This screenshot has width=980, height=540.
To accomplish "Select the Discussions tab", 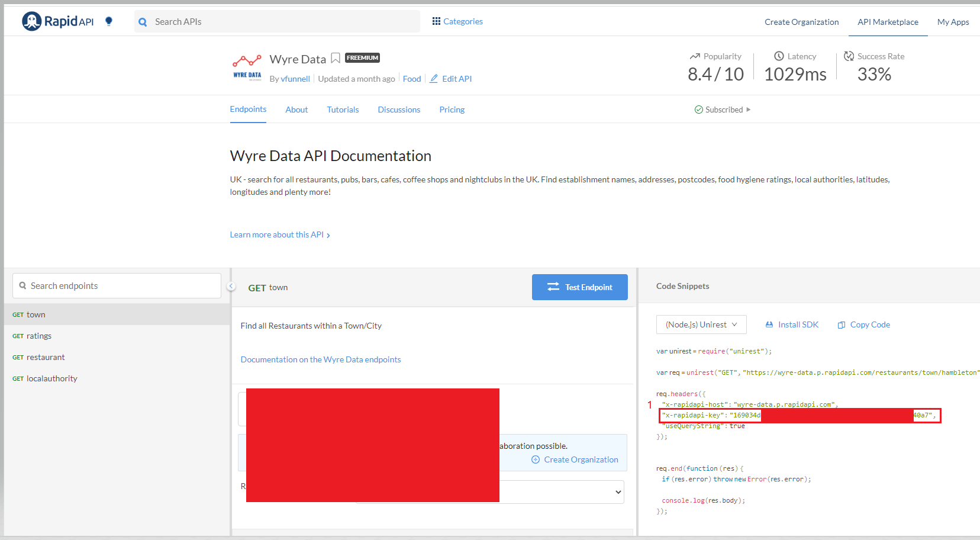I will tap(399, 110).
